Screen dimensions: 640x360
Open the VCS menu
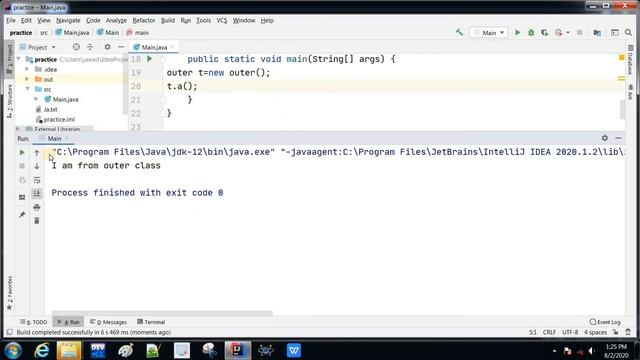(x=222, y=20)
